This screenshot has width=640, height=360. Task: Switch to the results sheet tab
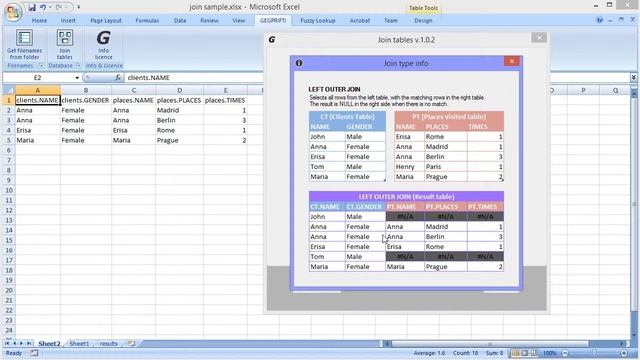pos(108,344)
